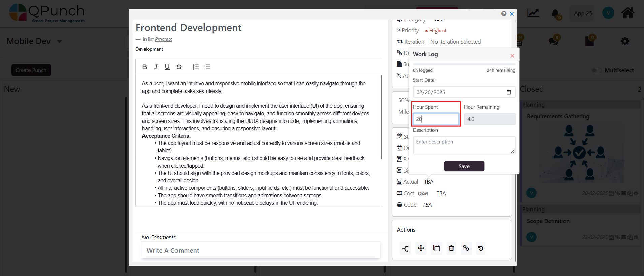This screenshot has width=644, height=276.
Task: Toggle bold formatting in description editor
Action: coord(144,67)
